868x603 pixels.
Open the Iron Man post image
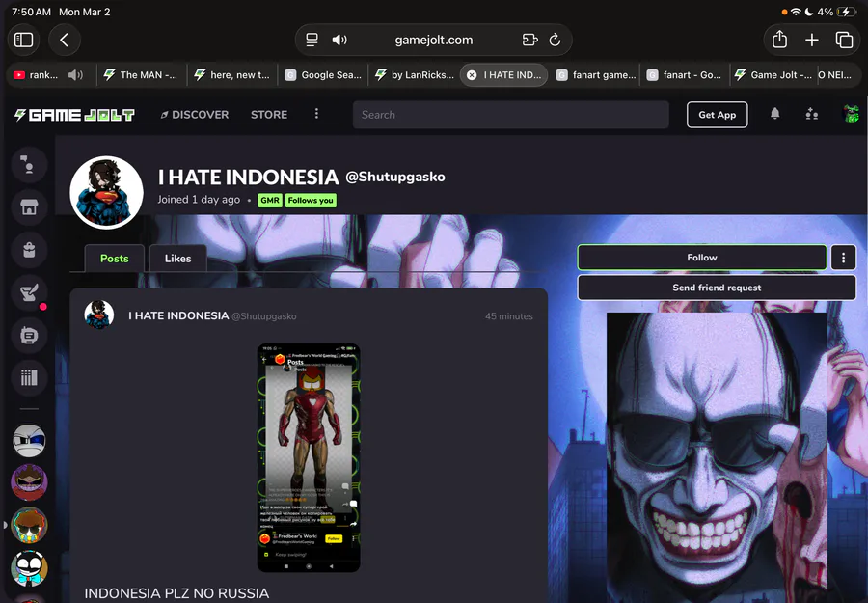pyautogui.click(x=309, y=458)
